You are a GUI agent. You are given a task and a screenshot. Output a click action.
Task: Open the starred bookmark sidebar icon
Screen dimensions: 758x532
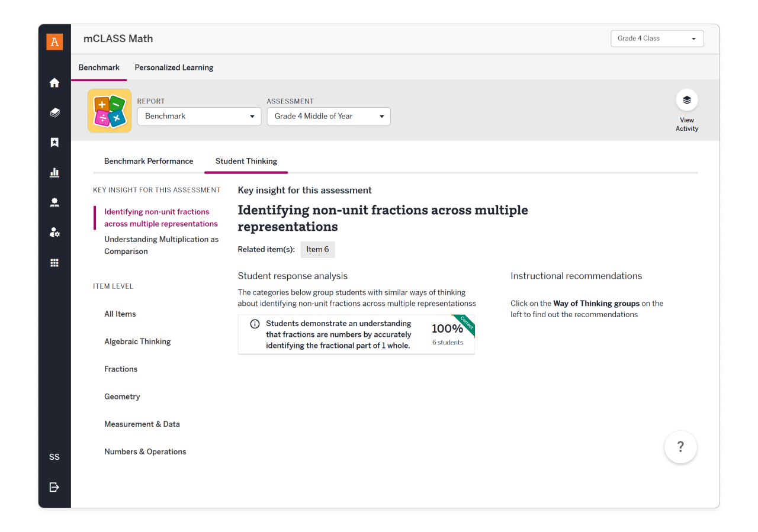[54, 143]
